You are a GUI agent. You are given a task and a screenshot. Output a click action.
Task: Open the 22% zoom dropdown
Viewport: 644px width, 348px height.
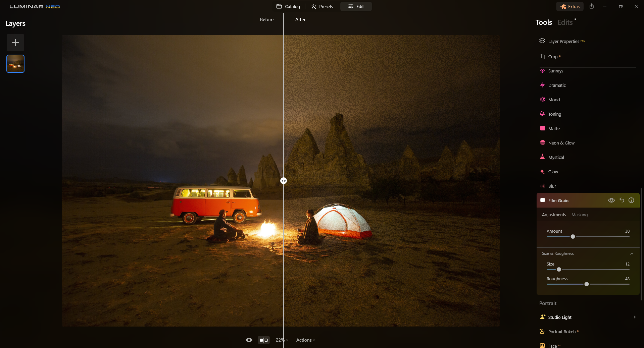(x=282, y=340)
